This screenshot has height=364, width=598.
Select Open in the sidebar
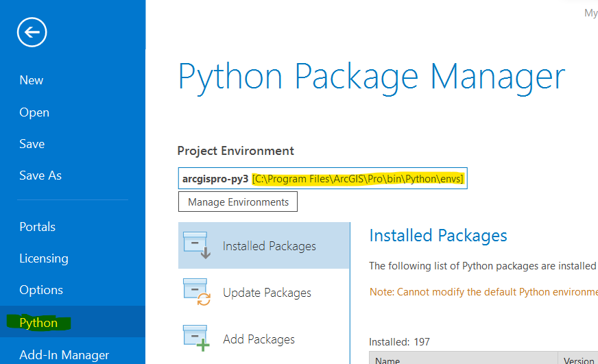pos(34,112)
